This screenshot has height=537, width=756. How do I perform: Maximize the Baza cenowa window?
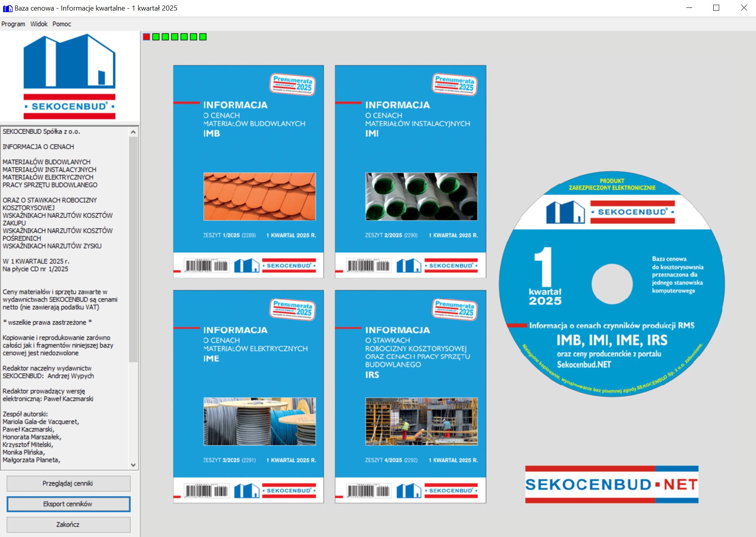coord(716,8)
